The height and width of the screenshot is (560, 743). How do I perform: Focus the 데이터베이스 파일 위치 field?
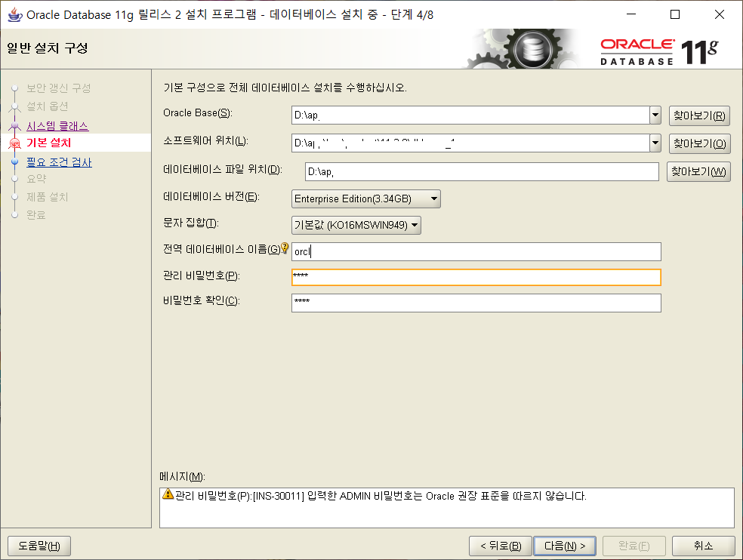pyautogui.click(x=482, y=171)
